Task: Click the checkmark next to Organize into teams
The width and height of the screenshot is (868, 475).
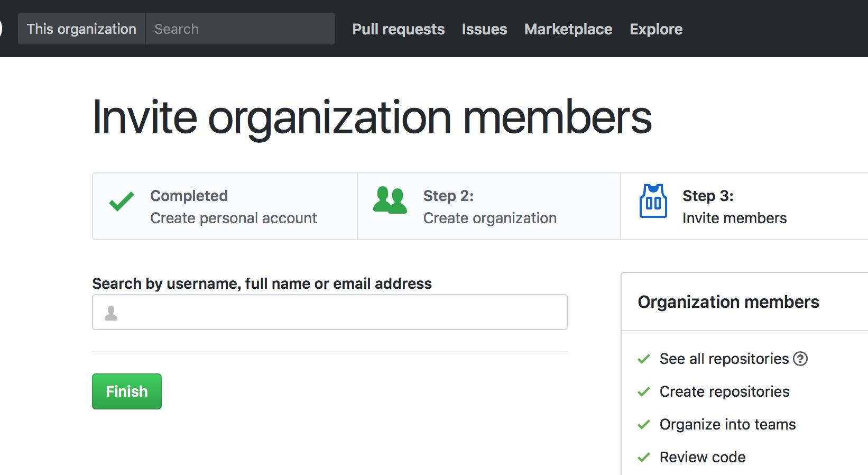Action: coord(644,425)
